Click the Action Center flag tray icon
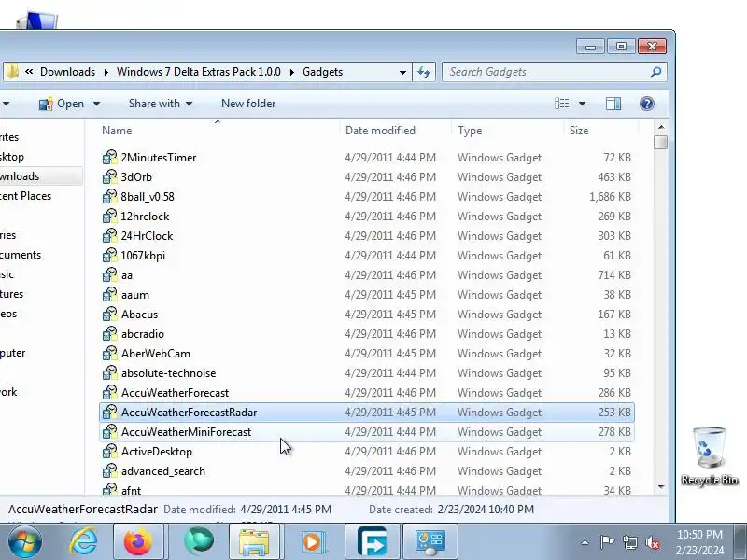Image resolution: width=747 pixels, height=560 pixels. 607,542
